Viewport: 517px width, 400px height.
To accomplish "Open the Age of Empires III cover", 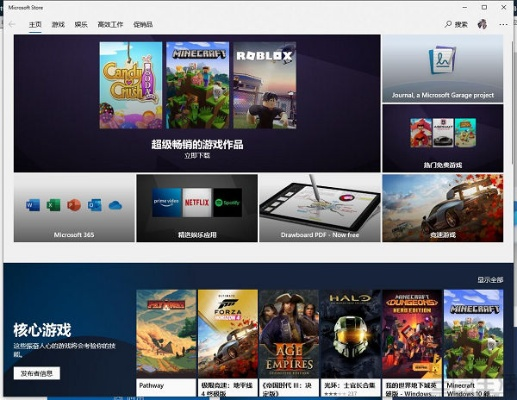I will pos(289,334).
